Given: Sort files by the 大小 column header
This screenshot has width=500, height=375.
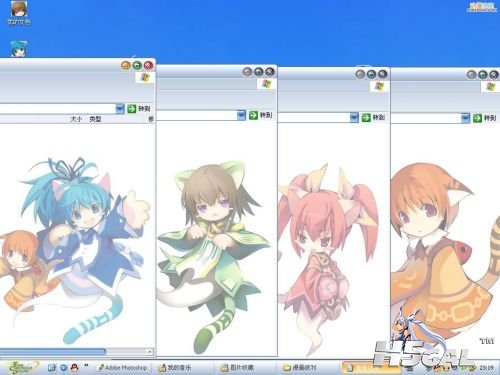Looking at the screenshot, I should click(x=76, y=119).
